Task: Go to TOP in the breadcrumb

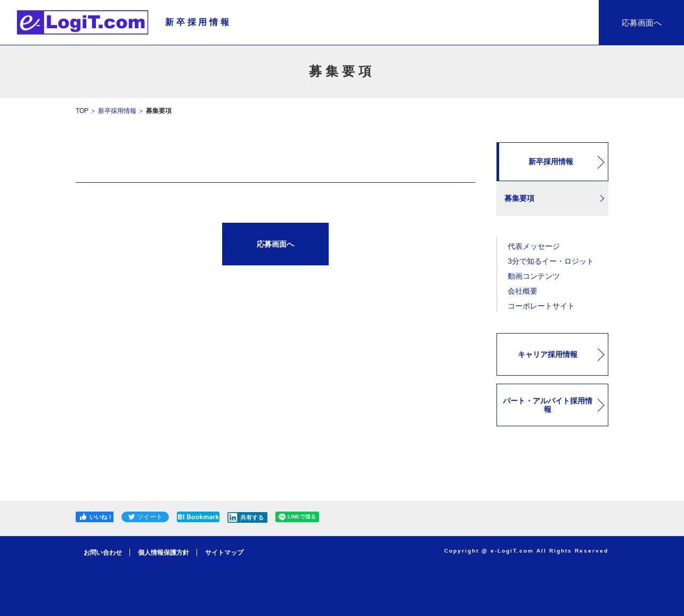Action: [x=82, y=111]
